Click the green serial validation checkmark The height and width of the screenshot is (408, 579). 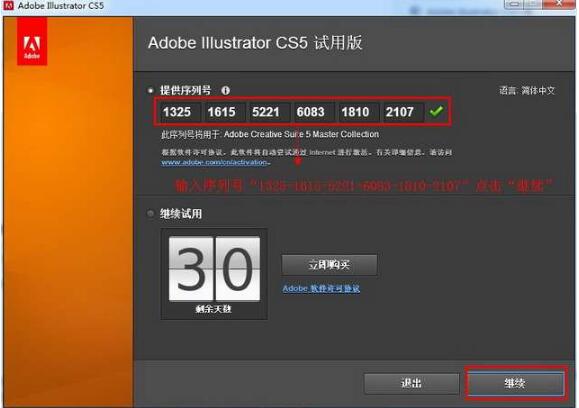[436, 111]
